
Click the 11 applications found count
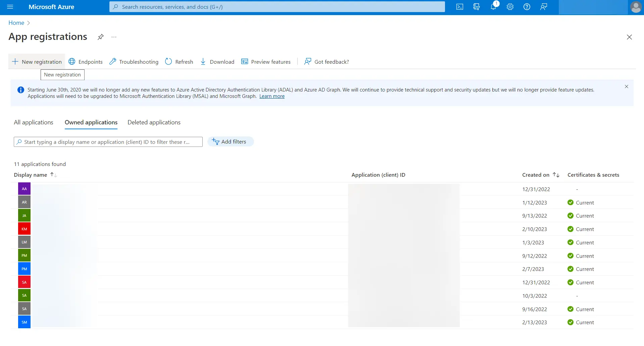40,164
